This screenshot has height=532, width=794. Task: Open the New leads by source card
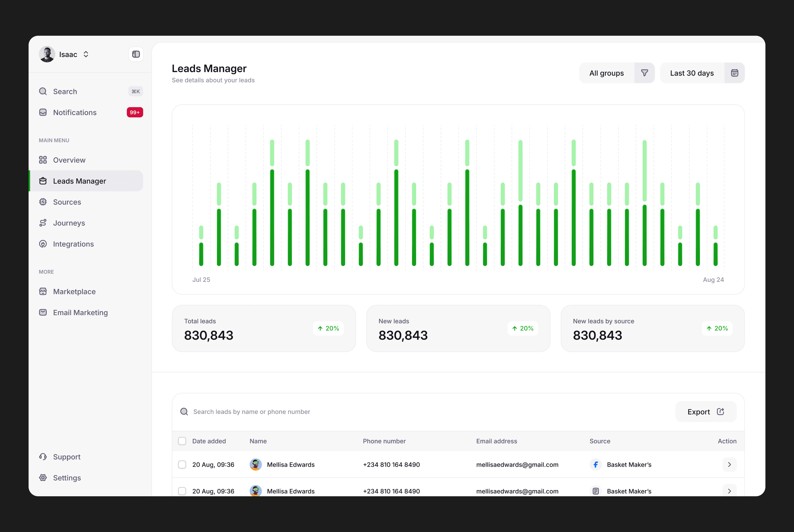tap(652, 328)
